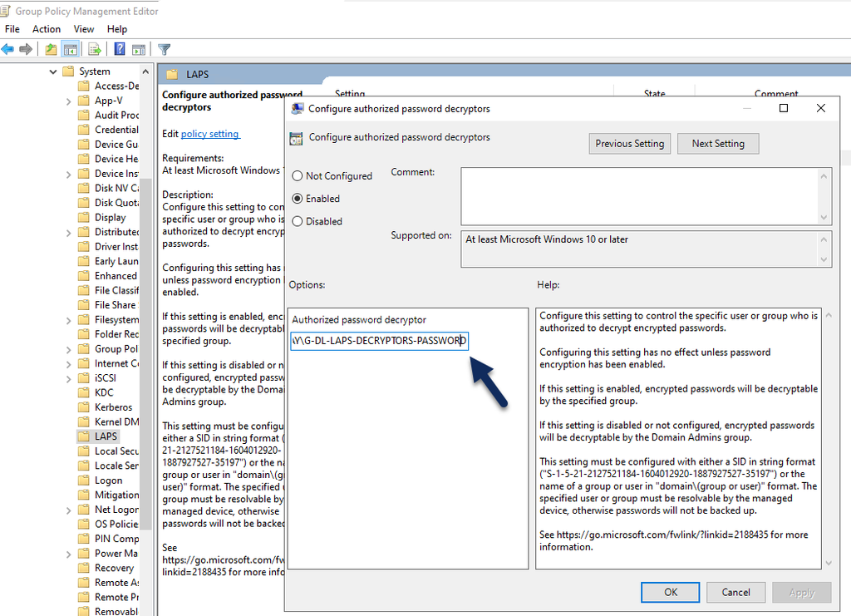Maximize the policy dialog window
Viewport: 851px width, 616px height.
[783, 109]
